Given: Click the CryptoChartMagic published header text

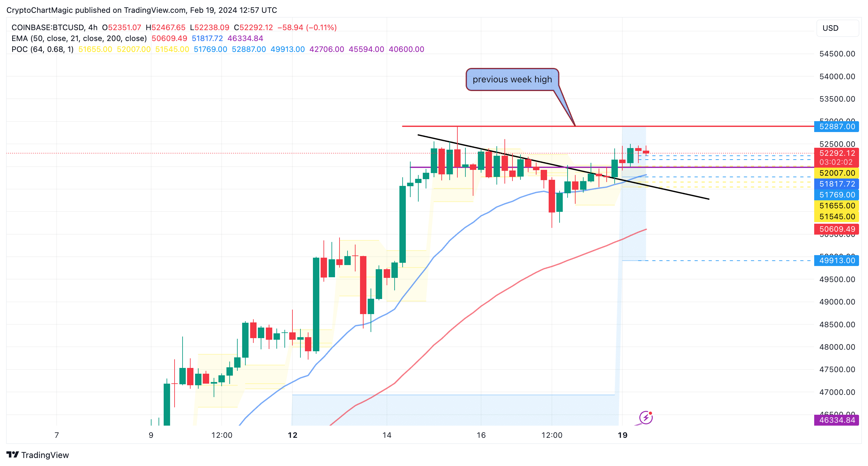Looking at the screenshot, I should click(142, 10).
